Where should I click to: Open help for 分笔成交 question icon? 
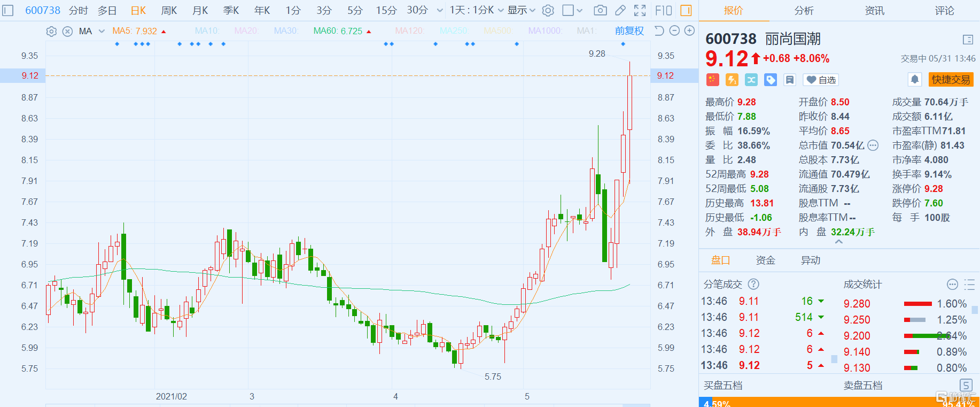(x=753, y=284)
